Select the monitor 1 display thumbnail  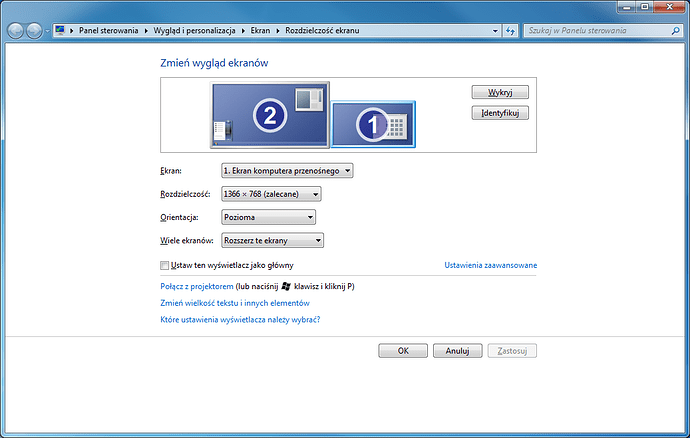372,125
